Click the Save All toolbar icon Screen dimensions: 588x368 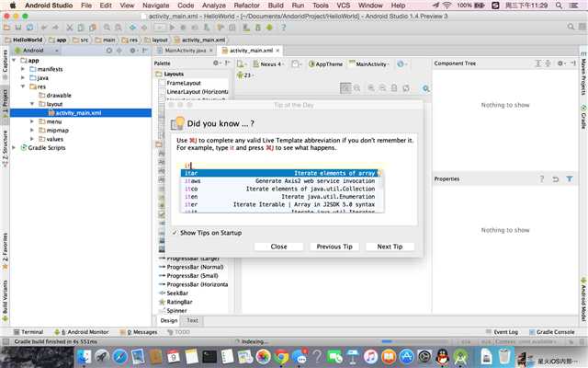pos(18,28)
